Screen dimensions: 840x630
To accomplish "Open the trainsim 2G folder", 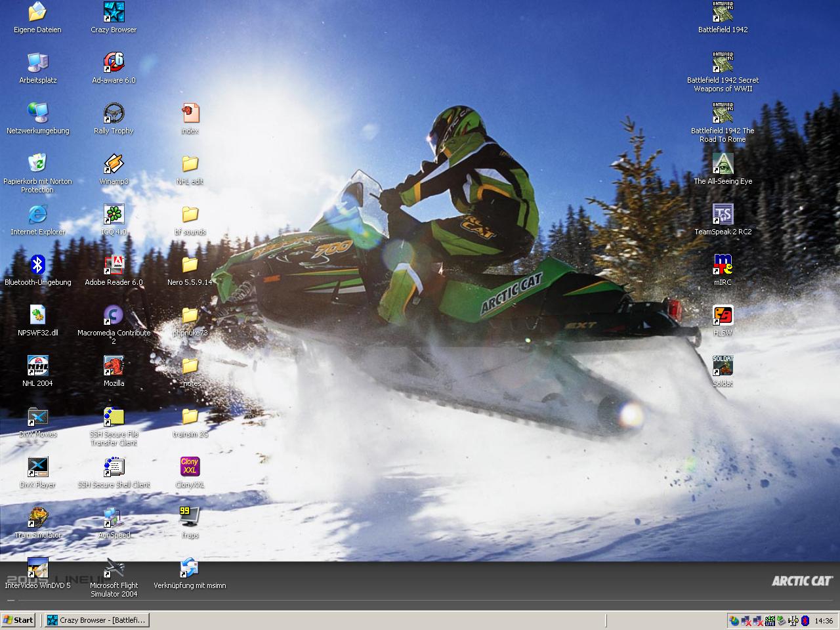I will [190, 416].
